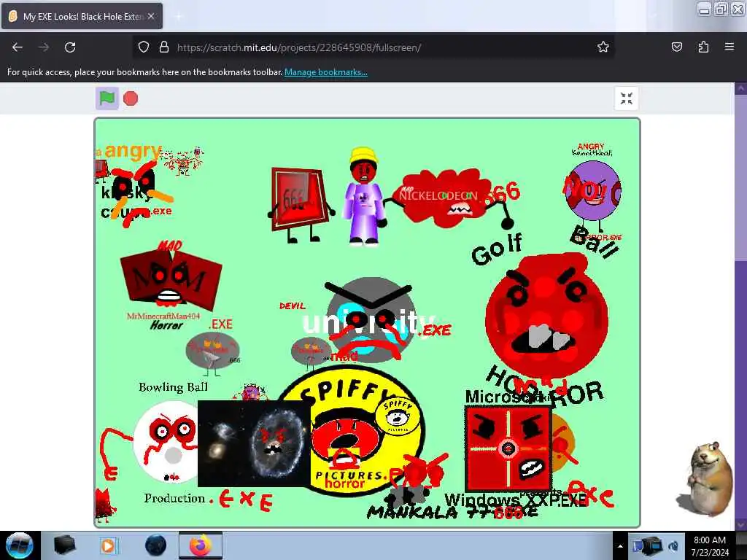Image resolution: width=747 pixels, height=560 pixels.
Task: Open the Extensions puzzle-piece icon
Action: 703,47
